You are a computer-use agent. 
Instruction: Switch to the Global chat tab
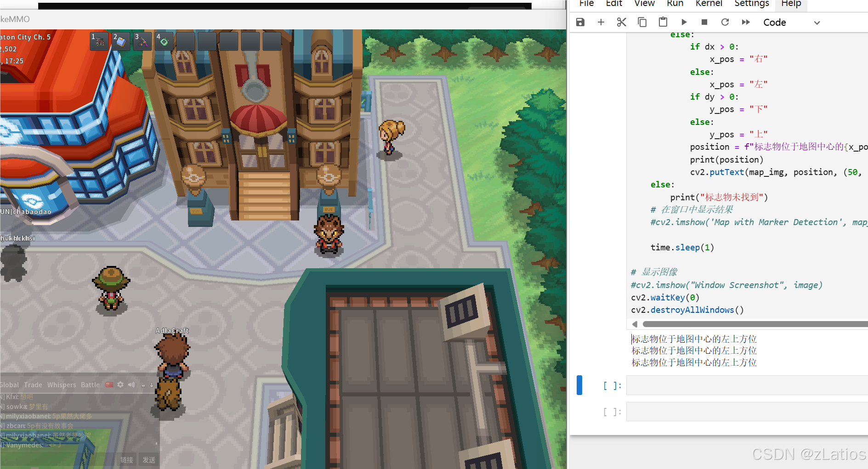coord(9,385)
